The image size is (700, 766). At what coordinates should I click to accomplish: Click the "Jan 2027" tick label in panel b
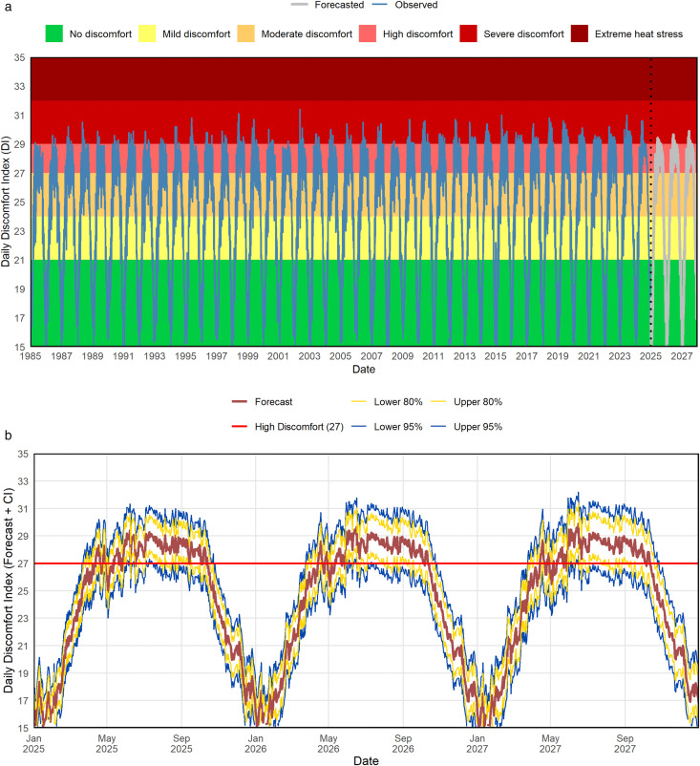pyautogui.click(x=477, y=743)
